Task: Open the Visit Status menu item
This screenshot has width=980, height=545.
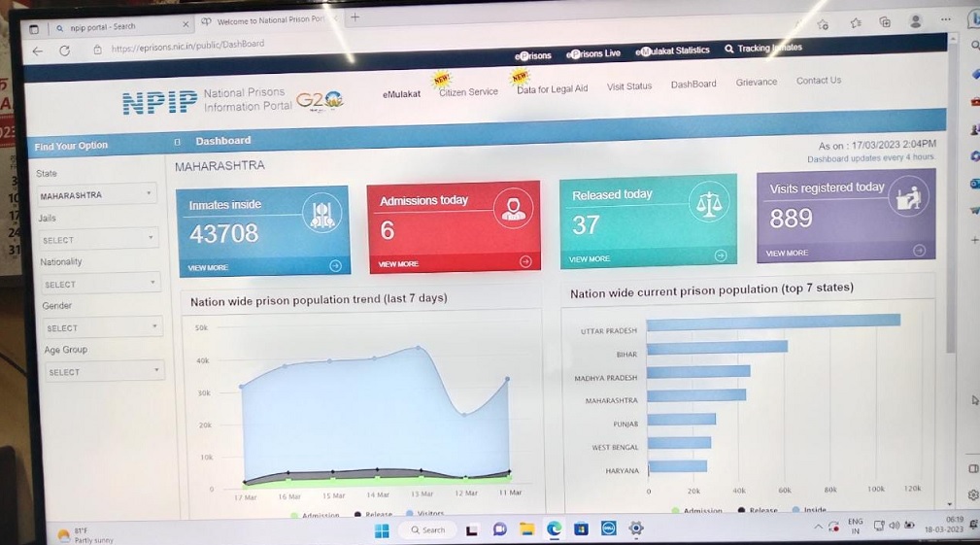Action: click(628, 86)
